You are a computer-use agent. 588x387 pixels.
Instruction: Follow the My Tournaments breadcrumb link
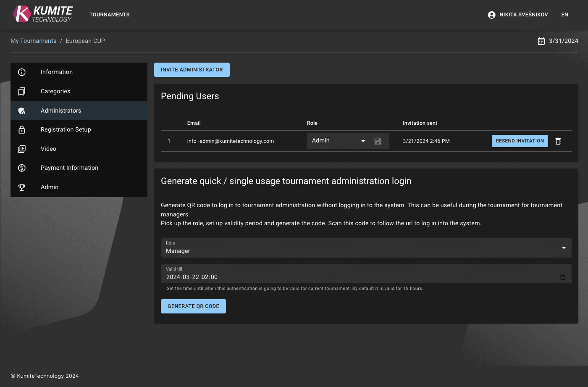click(x=33, y=41)
